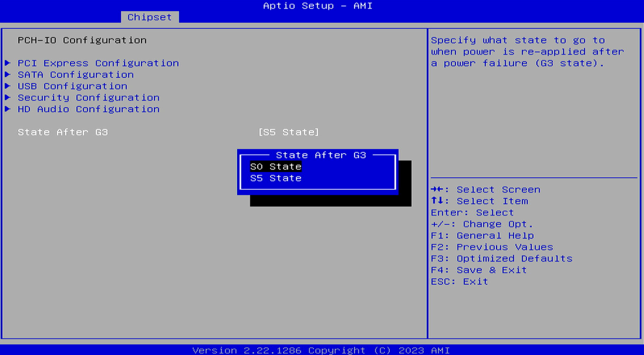Switch to the Chipset tab

[149, 17]
